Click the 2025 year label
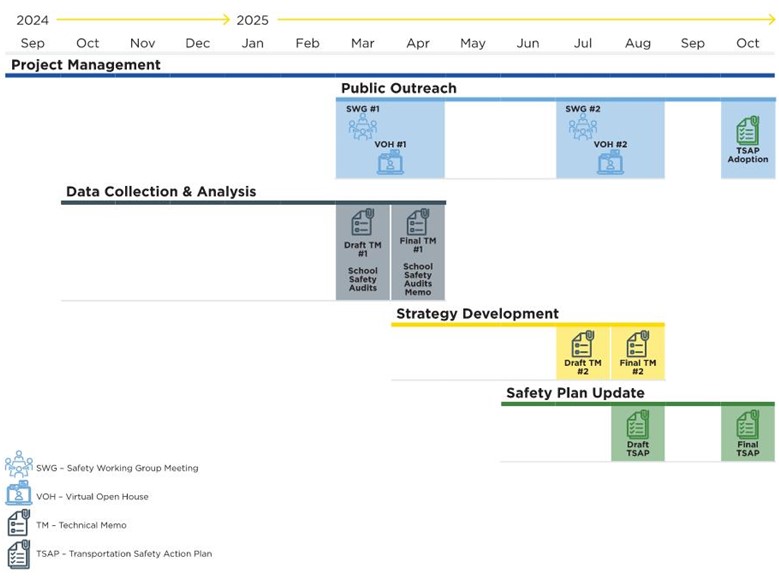The width and height of the screenshot is (779, 578). coord(252,20)
